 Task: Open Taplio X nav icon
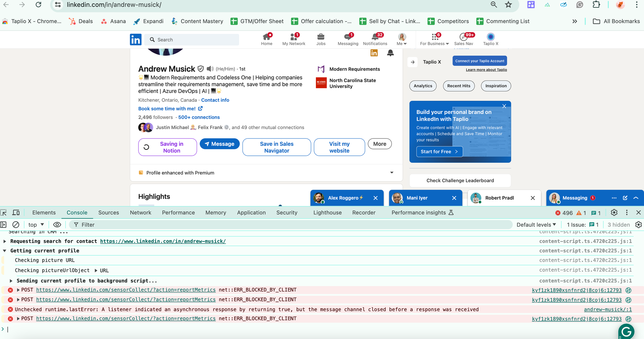coord(490,39)
